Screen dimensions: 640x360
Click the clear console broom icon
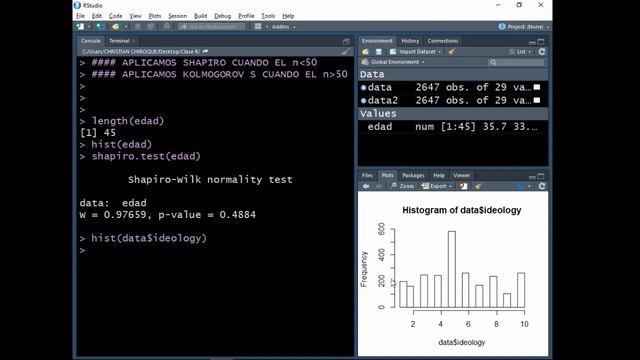(346, 51)
